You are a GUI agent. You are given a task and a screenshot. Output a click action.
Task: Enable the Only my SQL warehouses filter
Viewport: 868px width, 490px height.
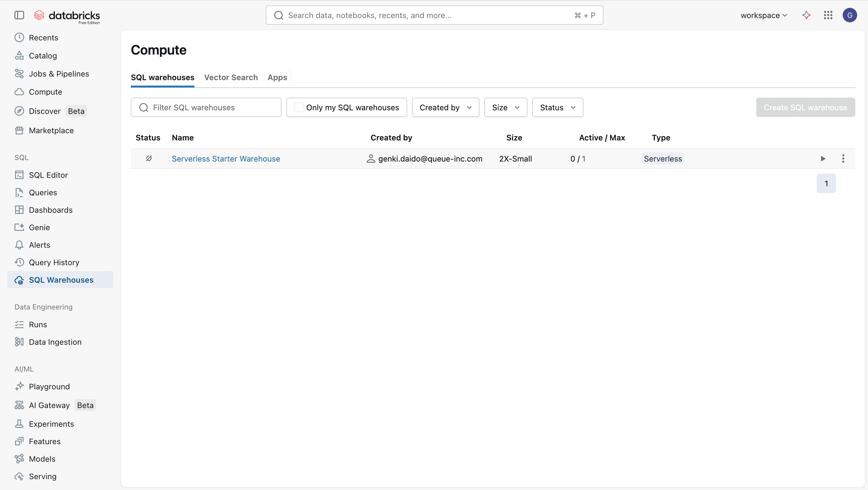click(299, 107)
